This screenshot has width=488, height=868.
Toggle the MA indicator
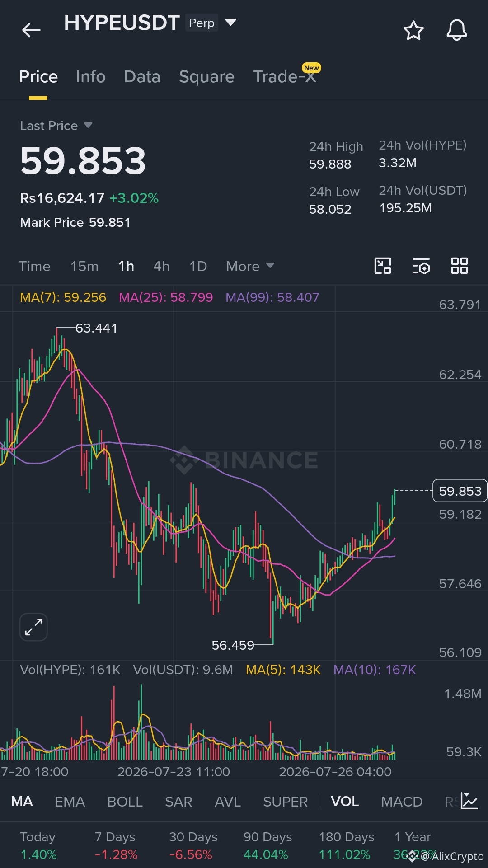[x=22, y=801]
